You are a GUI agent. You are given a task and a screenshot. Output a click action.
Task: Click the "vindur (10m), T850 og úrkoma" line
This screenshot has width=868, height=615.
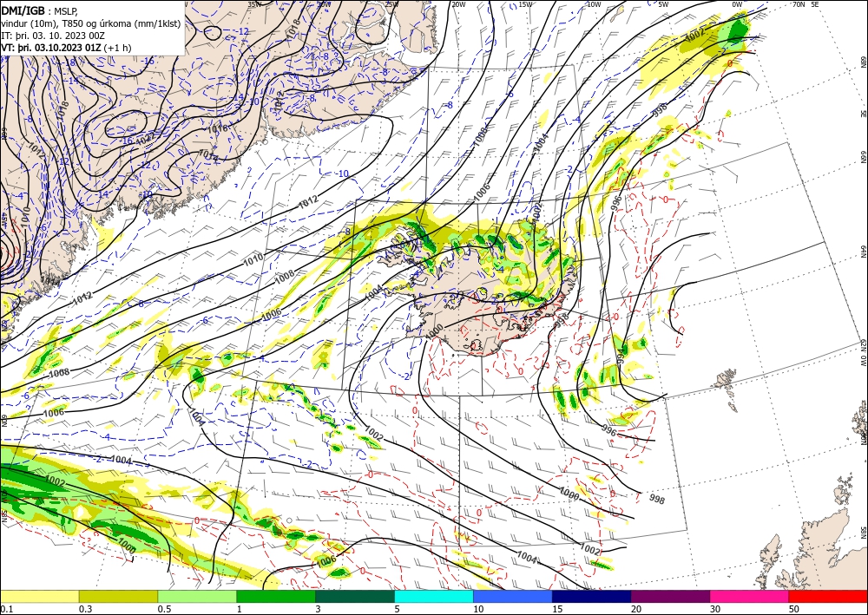pos(91,23)
